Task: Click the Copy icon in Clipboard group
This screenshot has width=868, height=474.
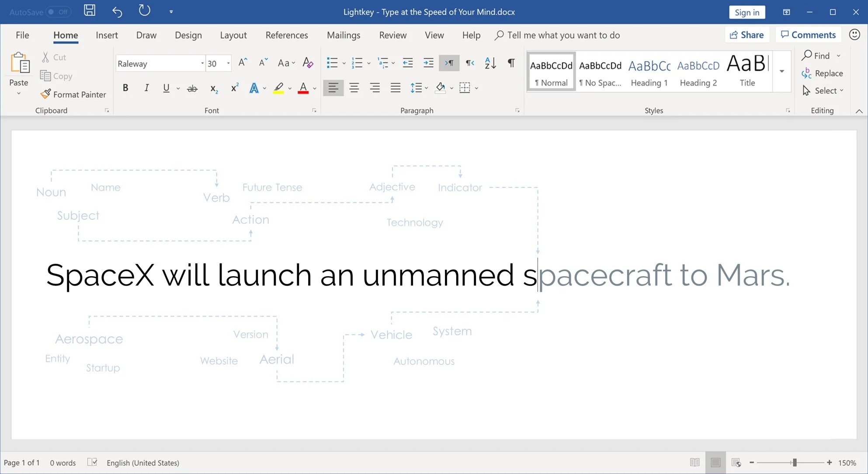Action: pos(45,76)
